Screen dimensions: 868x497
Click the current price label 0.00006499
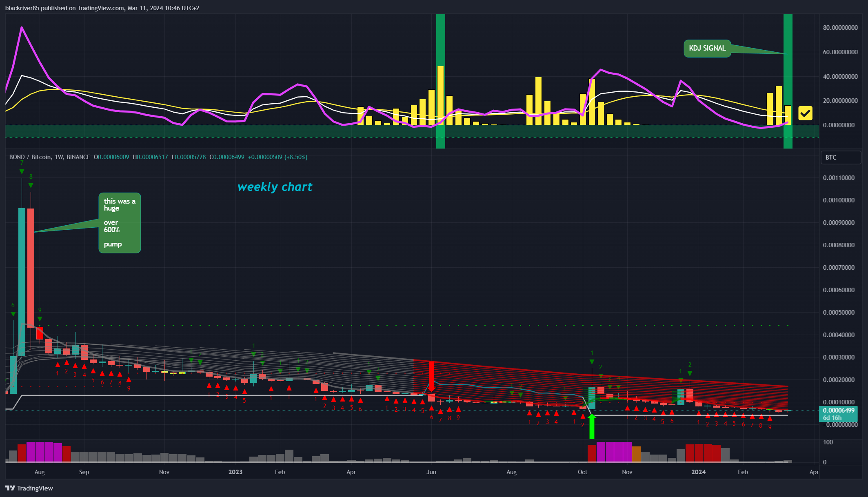tap(839, 410)
